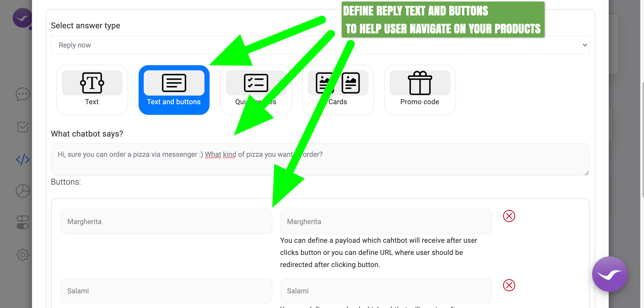Expand the Reply now answer type dropdown
The height and width of the screenshot is (308, 644).
click(x=320, y=45)
